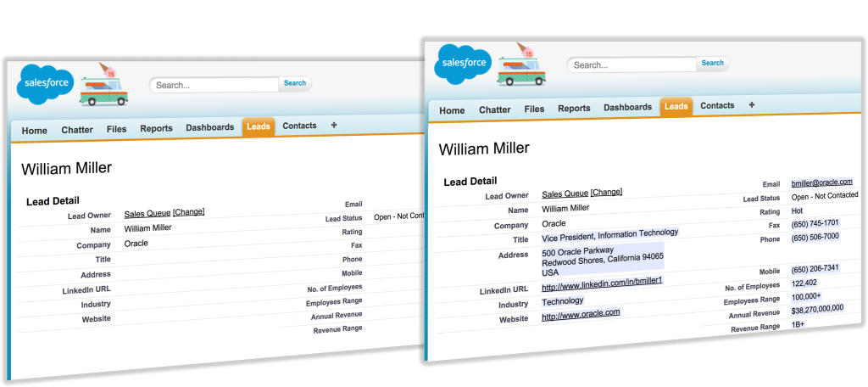This screenshot has height=387, width=868.
Task: Click Lead Status value in left window
Action: pyautogui.click(x=398, y=216)
